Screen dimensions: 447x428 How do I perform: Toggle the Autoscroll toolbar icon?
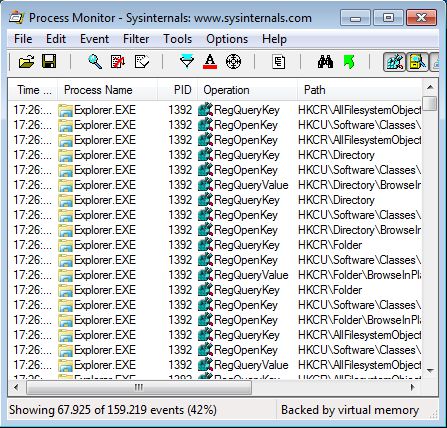118,62
